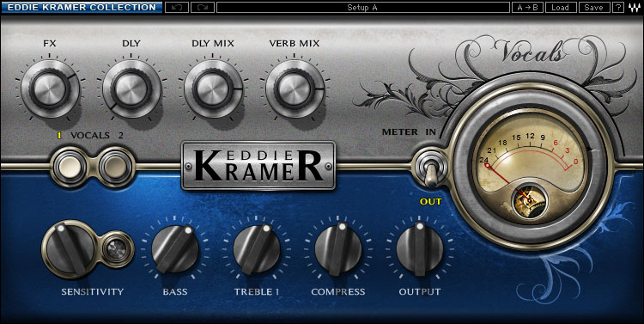The image size is (644, 324).
Task: Select Vocals 1 mode button
Action: 69,167
